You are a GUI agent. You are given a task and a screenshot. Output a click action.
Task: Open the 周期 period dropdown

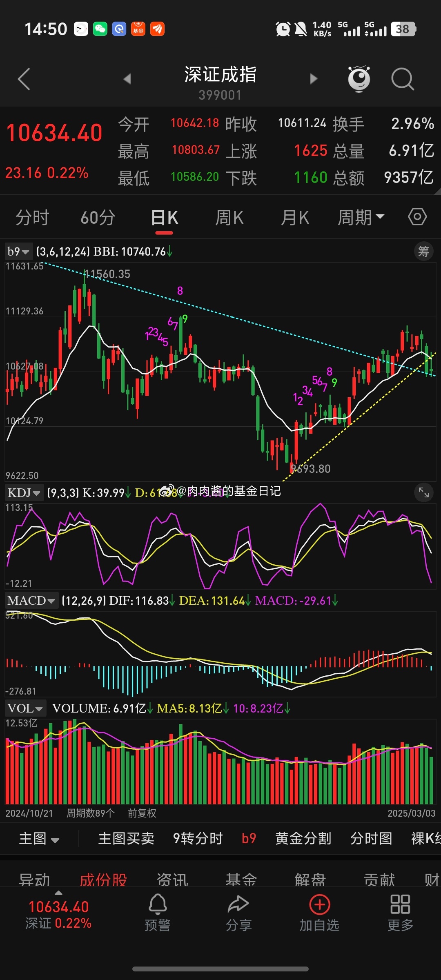[361, 217]
